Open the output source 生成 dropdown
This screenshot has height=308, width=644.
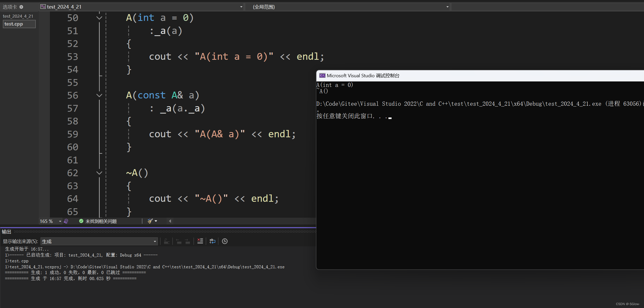coord(155,241)
